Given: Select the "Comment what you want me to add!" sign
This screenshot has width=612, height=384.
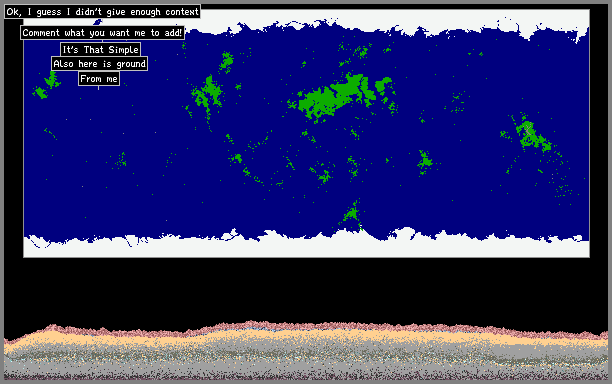Looking at the screenshot, I should [102, 33].
